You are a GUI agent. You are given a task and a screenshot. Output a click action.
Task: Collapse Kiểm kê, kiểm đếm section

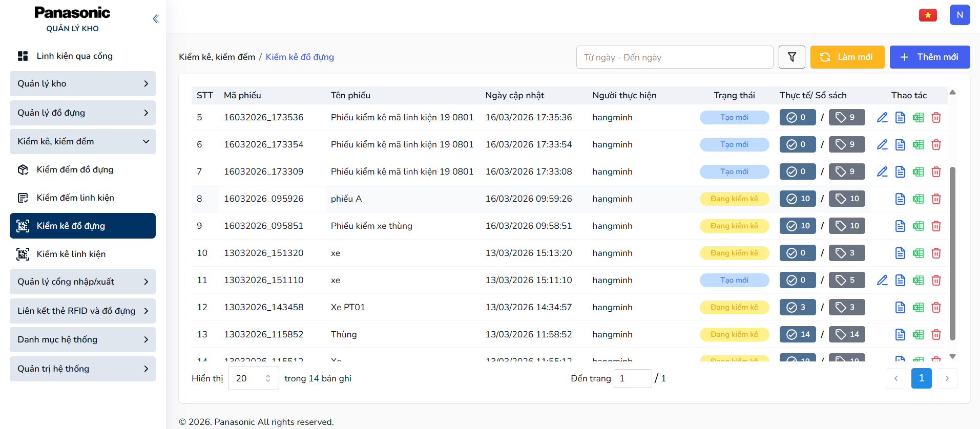coord(82,141)
